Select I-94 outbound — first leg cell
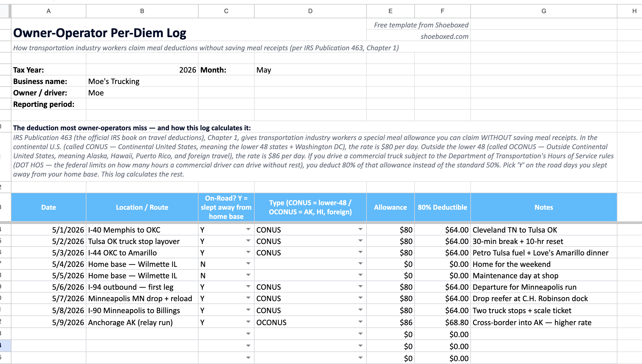Screen dimensions: 642x364 (142, 287)
